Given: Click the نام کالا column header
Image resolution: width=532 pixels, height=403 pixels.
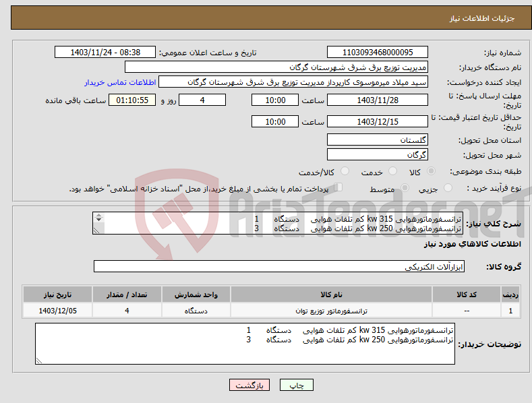Looking at the screenshot, I should point(331,294).
